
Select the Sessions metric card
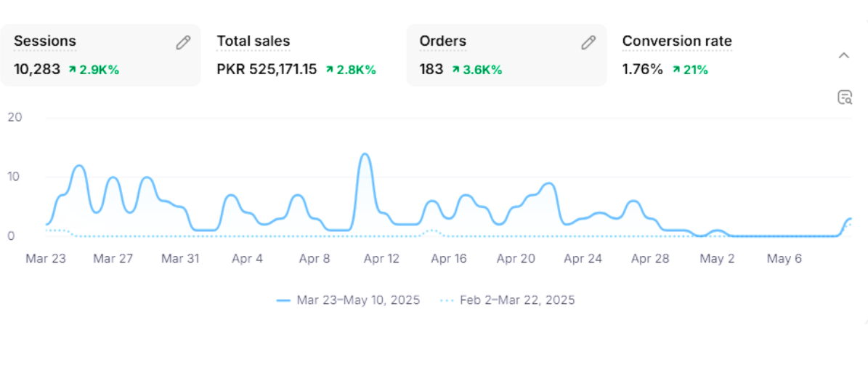[x=100, y=55]
